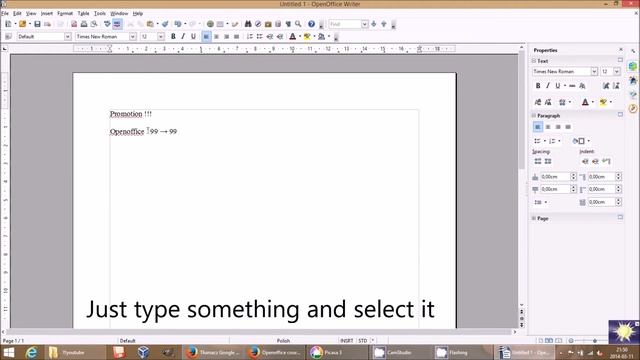The width and height of the screenshot is (640, 360).
Task: Open sidebar font name dropdown
Action: tap(594, 71)
